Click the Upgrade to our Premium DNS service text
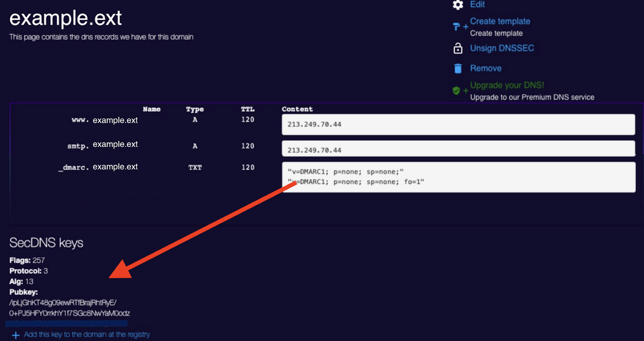Viewport: 644px width, 341px height. tap(532, 97)
